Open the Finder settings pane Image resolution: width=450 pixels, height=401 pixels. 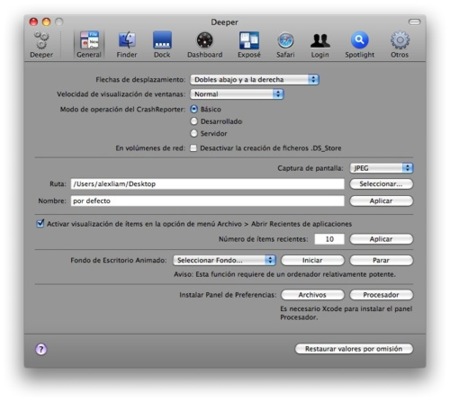point(127,45)
